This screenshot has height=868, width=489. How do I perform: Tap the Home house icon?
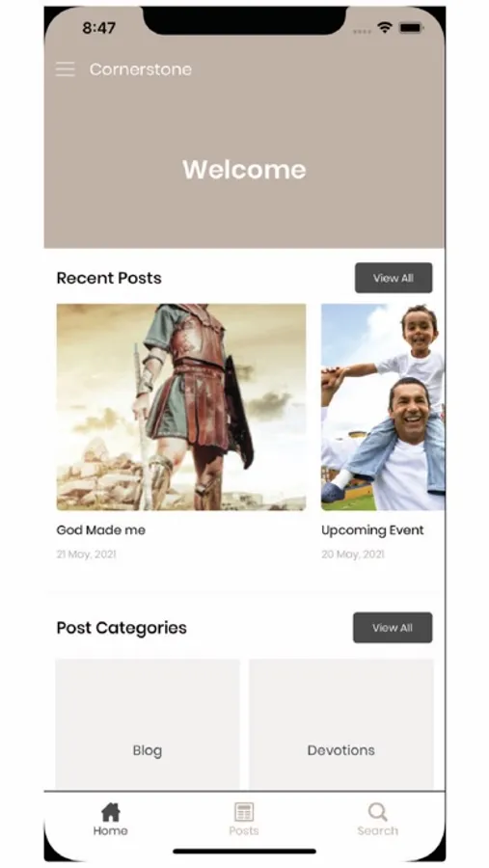click(x=111, y=812)
